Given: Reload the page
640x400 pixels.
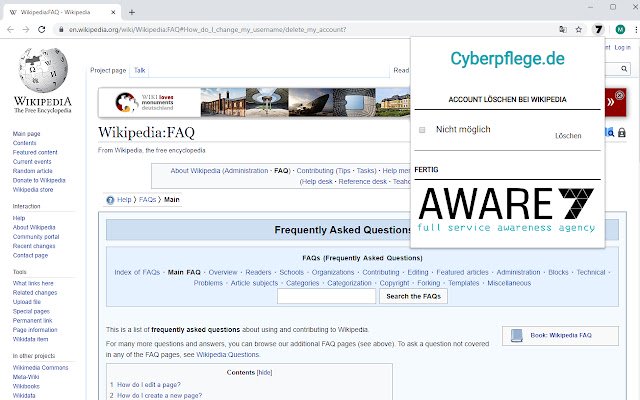Looking at the screenshot, I should point(42,29).
